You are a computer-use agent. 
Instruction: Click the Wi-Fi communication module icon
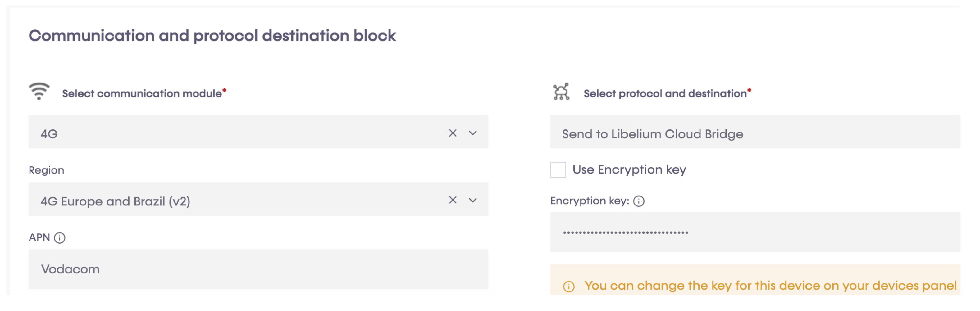[39, 91]
